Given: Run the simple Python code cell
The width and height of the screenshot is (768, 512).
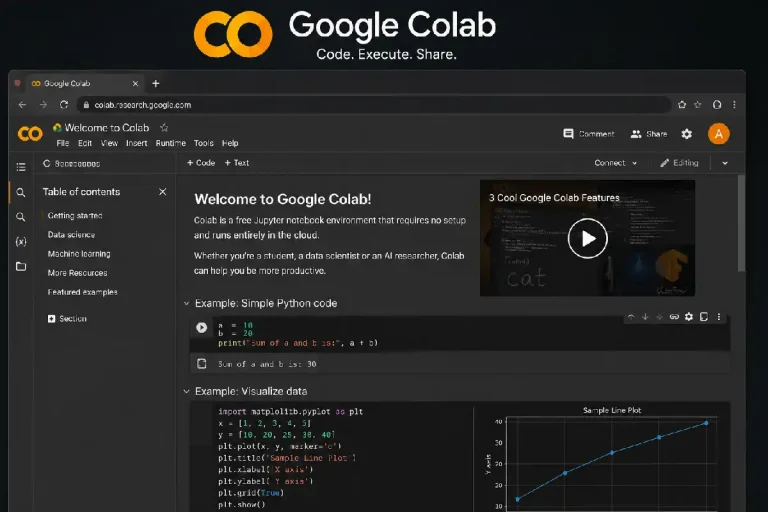Looking at the screenshot, I should (201, 327).
